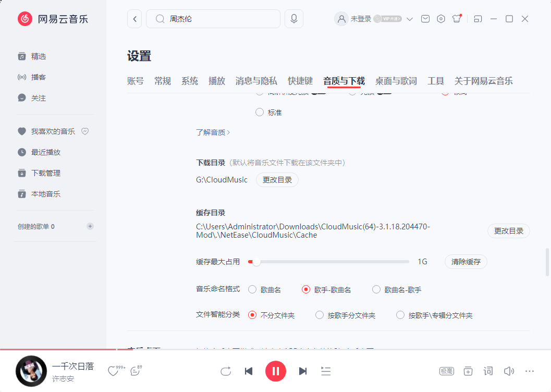Click the 缓存最大占用 slider track
Screen dimensions: 551x392
(x=334, y=262)
